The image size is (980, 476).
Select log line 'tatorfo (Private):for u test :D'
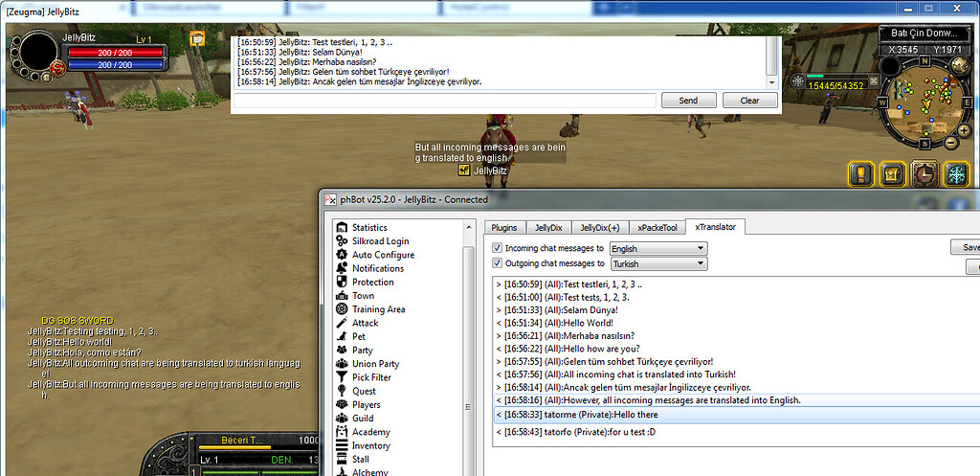point(737,432)
